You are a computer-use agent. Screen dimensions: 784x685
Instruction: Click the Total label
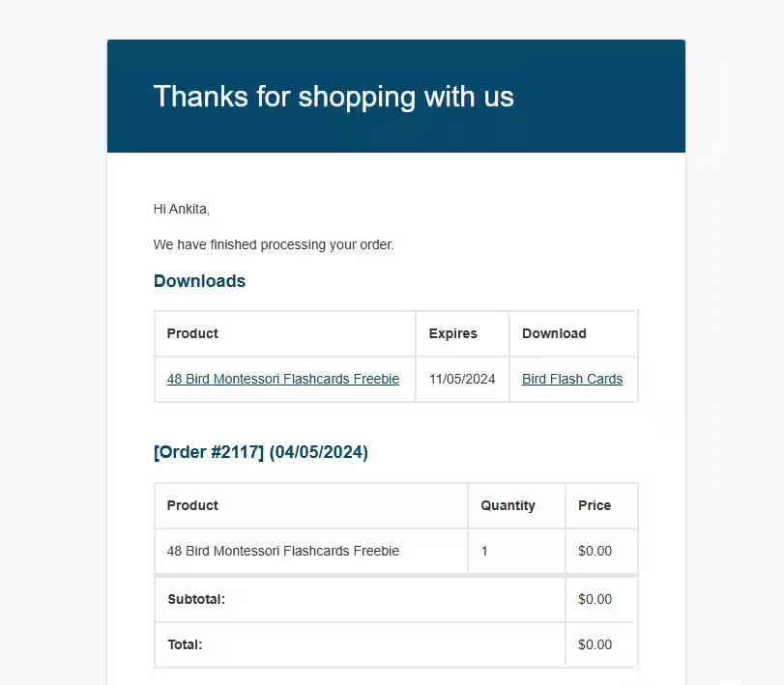(185, 644)
